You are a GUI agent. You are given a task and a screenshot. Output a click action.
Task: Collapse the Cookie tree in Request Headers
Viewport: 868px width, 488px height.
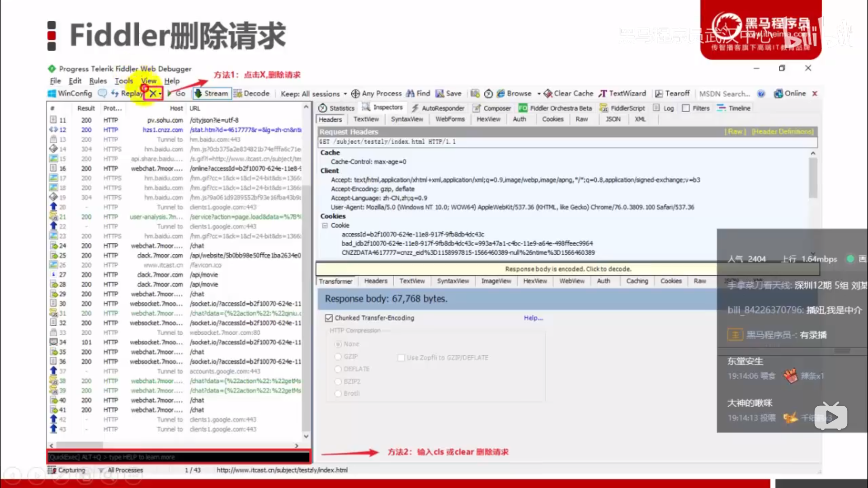[325, 225]
